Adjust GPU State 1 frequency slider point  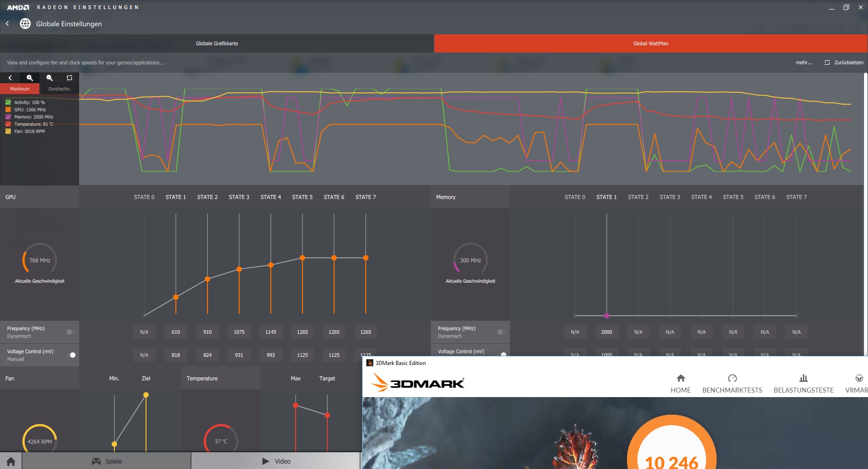[176, 297]
